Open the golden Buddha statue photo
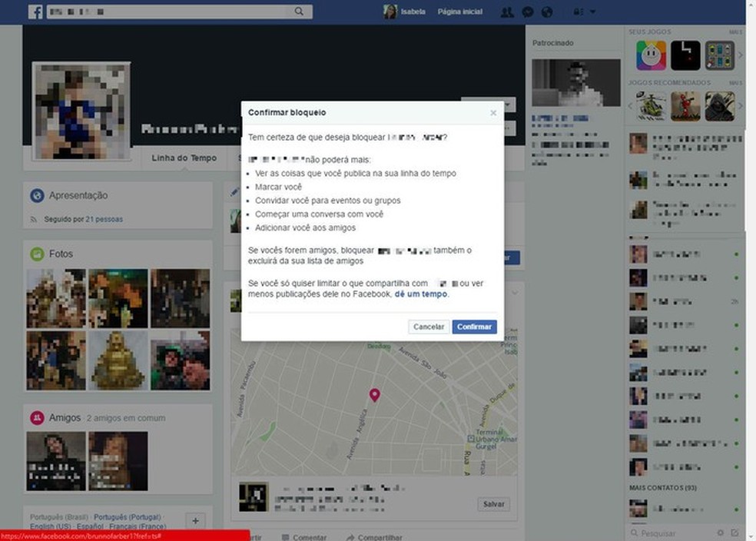The image size is (756, 541). [x=118, y=360]
